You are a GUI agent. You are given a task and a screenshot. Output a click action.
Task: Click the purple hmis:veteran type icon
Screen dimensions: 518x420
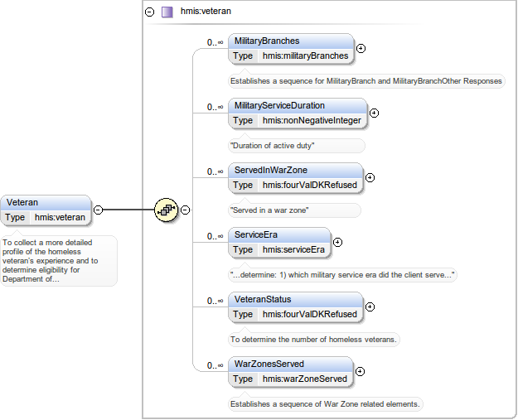tap(167, 12)
